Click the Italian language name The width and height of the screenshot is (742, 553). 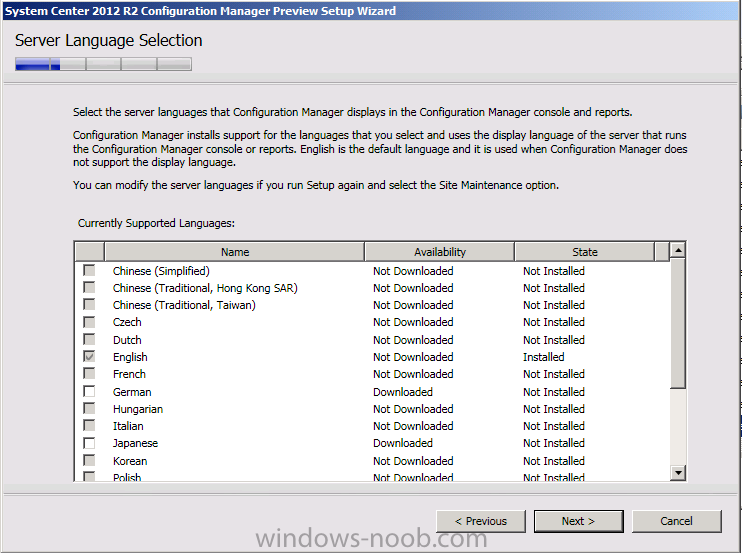click(128, 426)
